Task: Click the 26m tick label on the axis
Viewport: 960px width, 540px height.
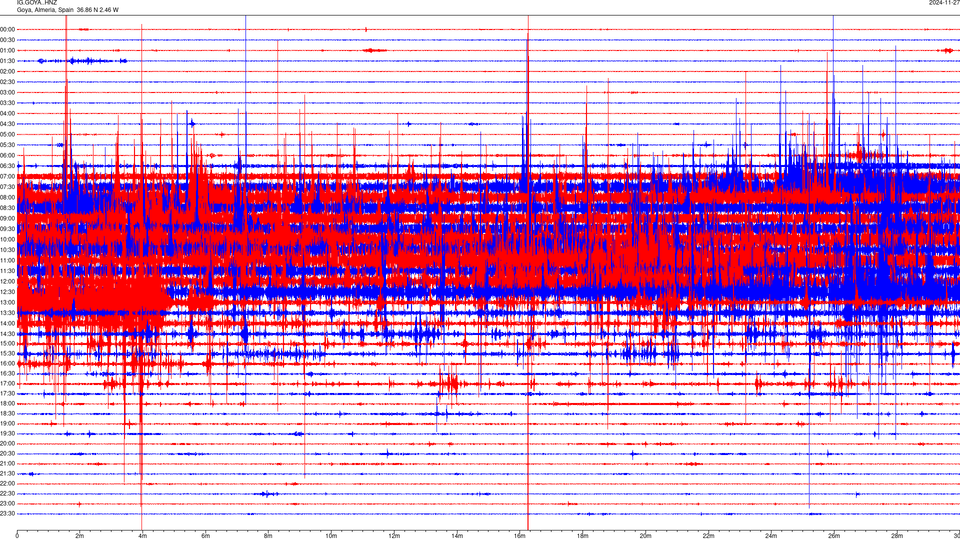Action: click(834, 536)
